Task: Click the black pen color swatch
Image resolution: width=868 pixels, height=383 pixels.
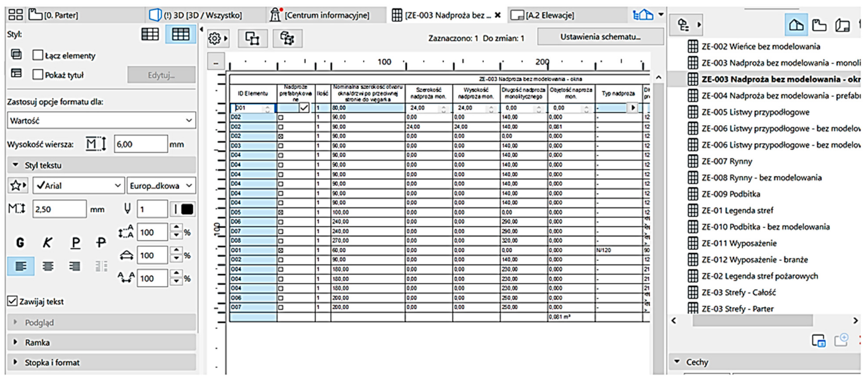Action: point(187,209)
